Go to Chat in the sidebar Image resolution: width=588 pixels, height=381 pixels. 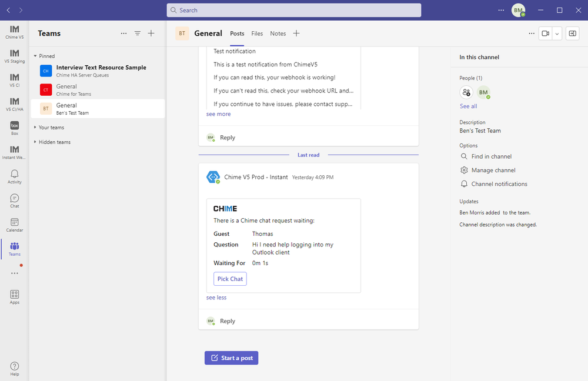(14, 200)
